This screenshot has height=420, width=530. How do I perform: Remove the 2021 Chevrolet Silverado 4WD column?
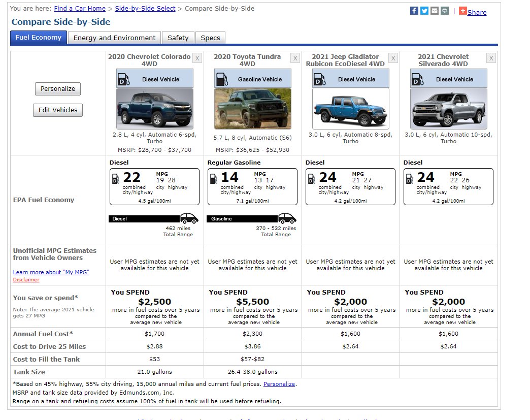pyautogui.click(x=491, y=58)
